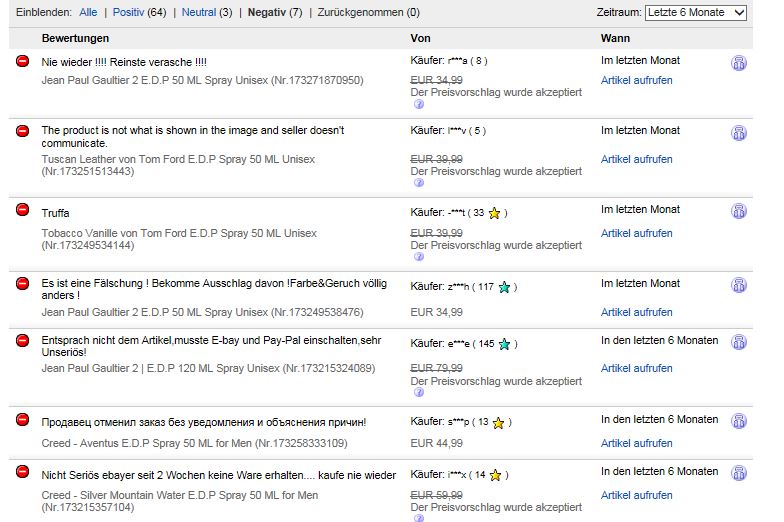Click struck-through price 'EUR 79,99'
This screenshot has width=784, height=522.
pyautogui.click(x=436, y=368)
